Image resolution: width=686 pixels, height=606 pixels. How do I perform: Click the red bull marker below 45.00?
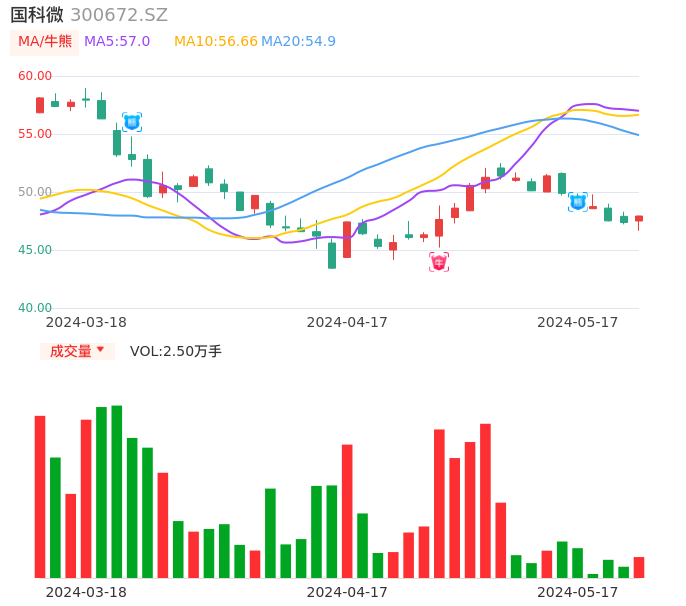[x=439, y=262]
